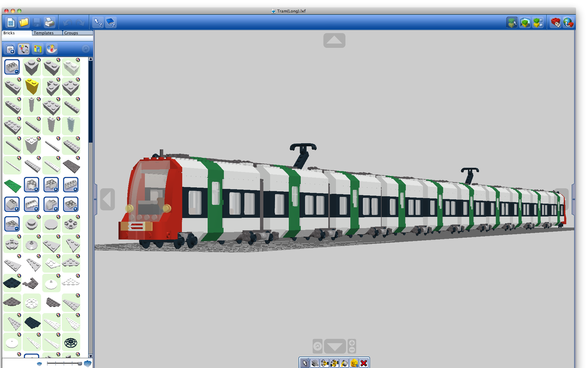Rotate camera down with bottom arrow
This screenshot has width=588, height=368.
[335, 347]
